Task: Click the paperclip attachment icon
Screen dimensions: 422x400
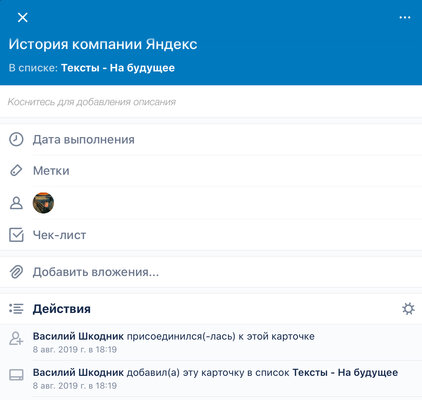Action: coord(16,272)
